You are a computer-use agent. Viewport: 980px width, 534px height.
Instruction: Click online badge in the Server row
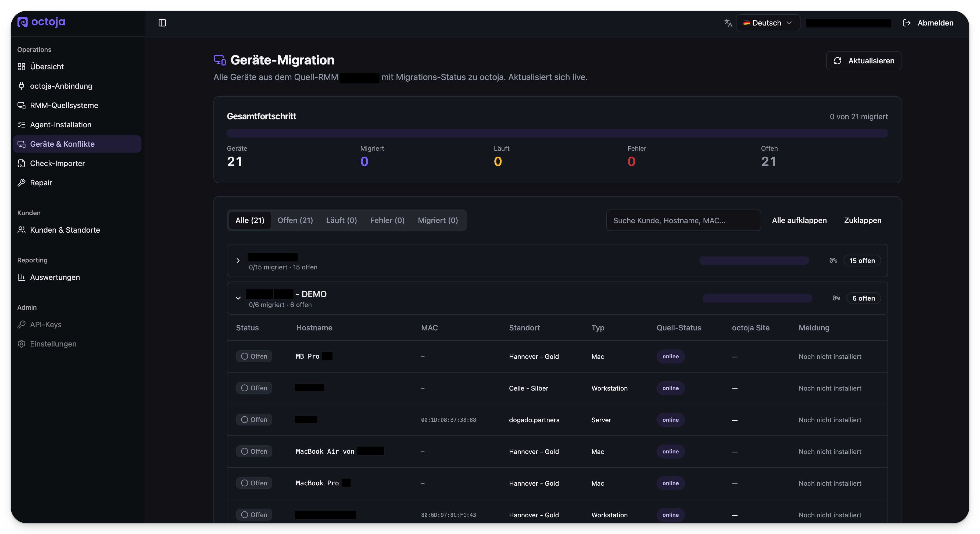(x=670, y=420)
